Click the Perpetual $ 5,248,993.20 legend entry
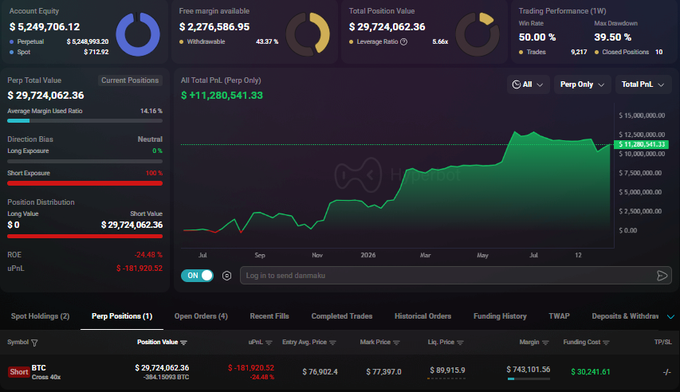 tap(59, 42)
